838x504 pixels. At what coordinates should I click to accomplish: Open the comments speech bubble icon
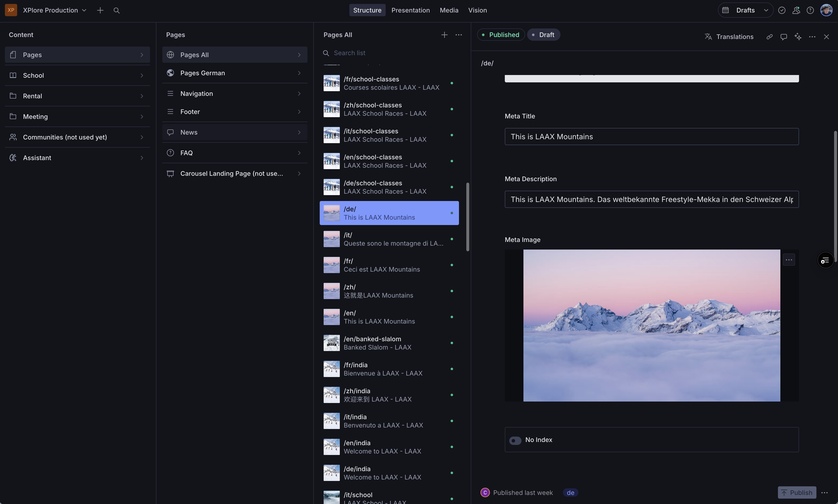pyautogui.click(x=783, y=37)
